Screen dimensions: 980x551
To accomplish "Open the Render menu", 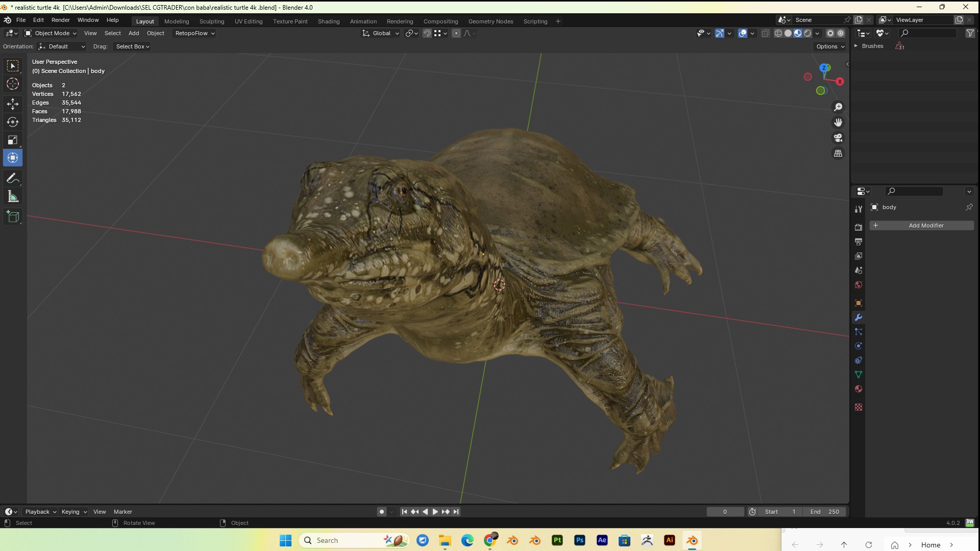I will click(60, 20).
